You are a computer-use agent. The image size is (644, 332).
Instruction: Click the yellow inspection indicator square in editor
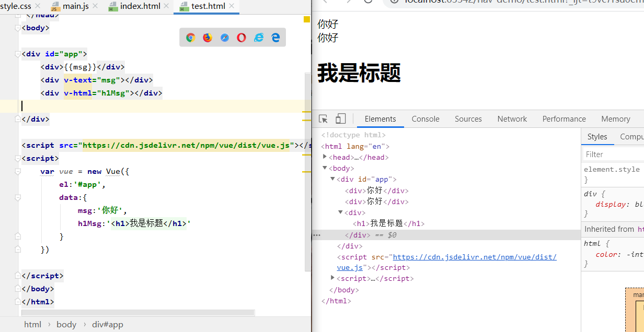click(307, 19)
